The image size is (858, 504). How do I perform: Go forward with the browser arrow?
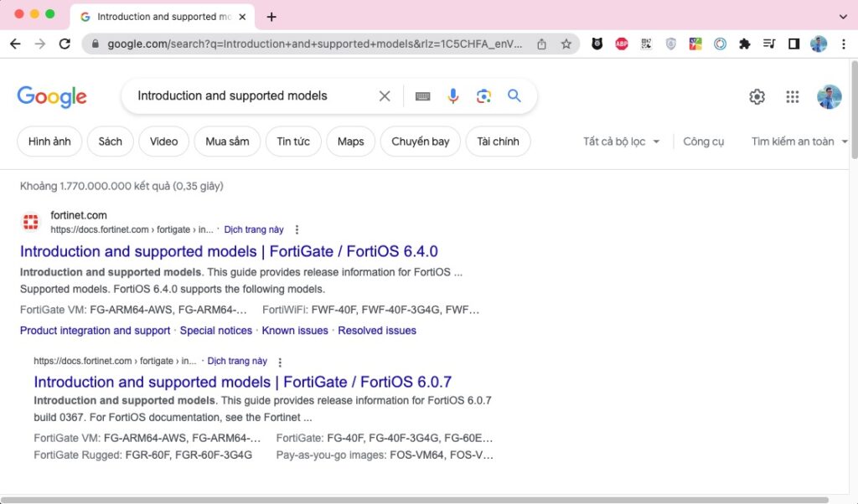point(40,44)
